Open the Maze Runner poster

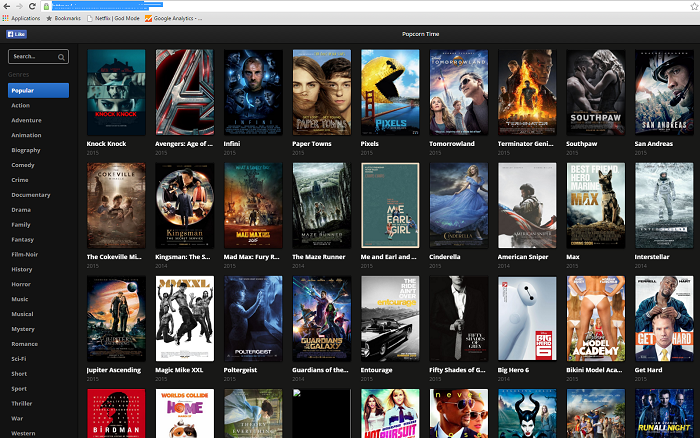(x=322, y=205)
